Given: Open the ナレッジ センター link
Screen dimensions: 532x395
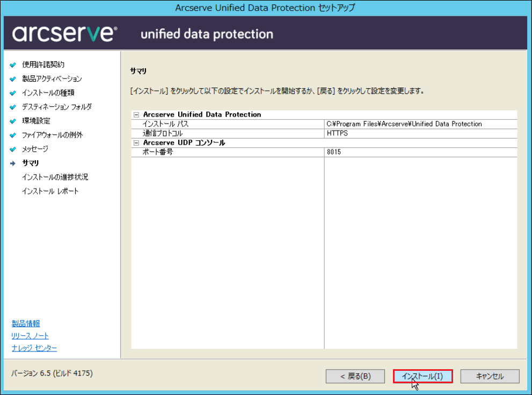Looking at the screenshot, I should tap(34, 348).
